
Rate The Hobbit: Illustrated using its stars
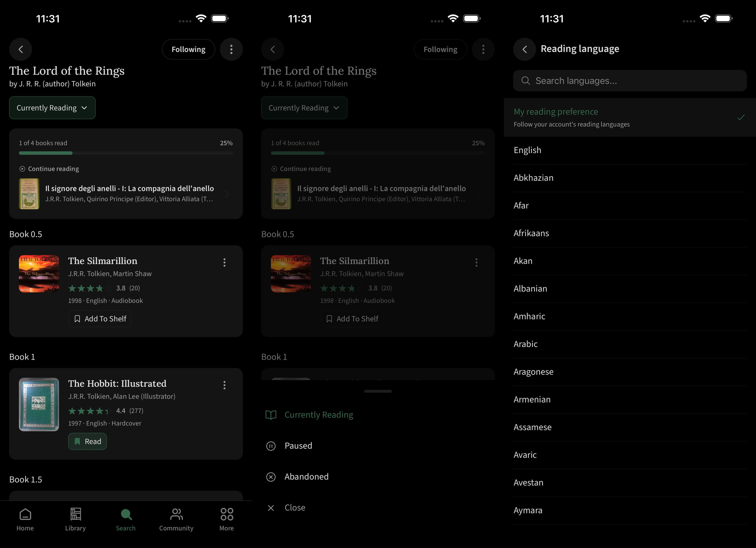tap(90, 411)
